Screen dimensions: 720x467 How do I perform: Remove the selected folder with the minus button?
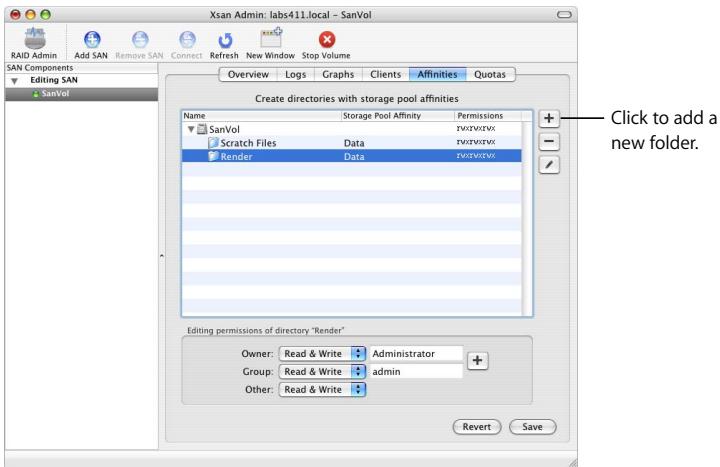(549, 141)
